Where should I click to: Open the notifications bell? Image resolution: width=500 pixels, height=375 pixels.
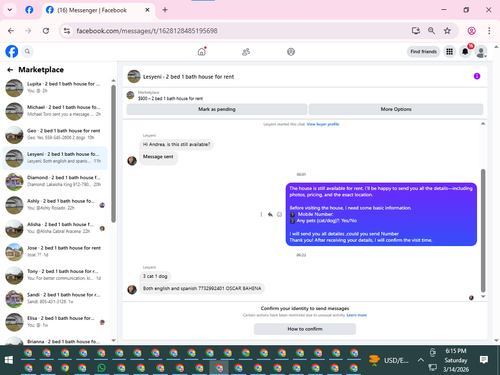pyautogui.click(x=465, y=52)
